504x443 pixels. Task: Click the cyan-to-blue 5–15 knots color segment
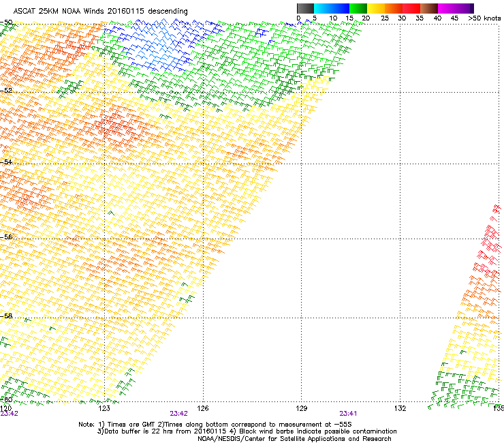tap(332, 8)
